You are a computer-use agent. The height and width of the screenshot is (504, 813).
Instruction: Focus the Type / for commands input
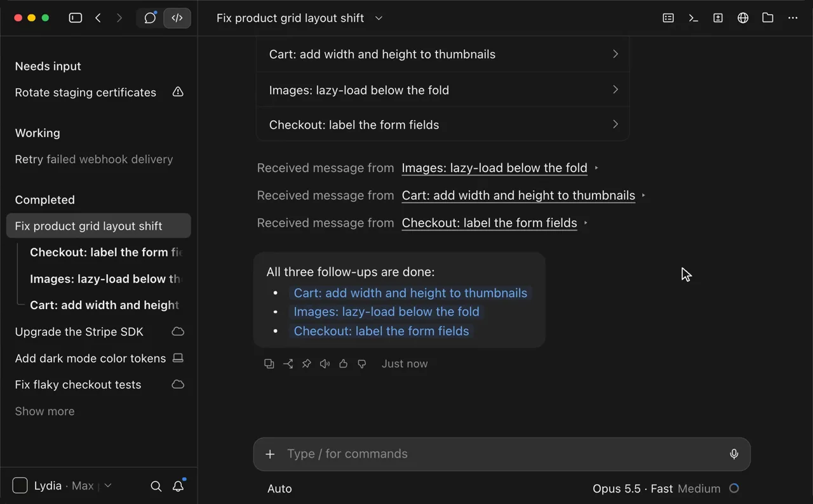502,454
